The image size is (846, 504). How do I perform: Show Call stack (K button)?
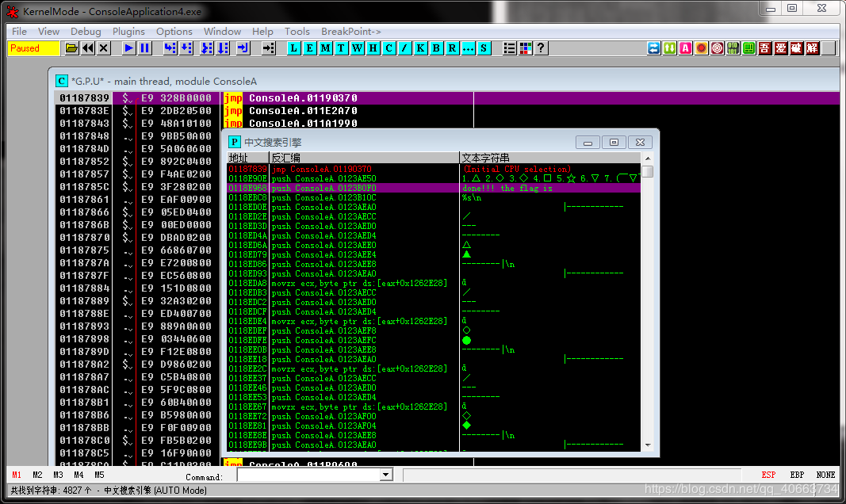click(x=420, y=48)
